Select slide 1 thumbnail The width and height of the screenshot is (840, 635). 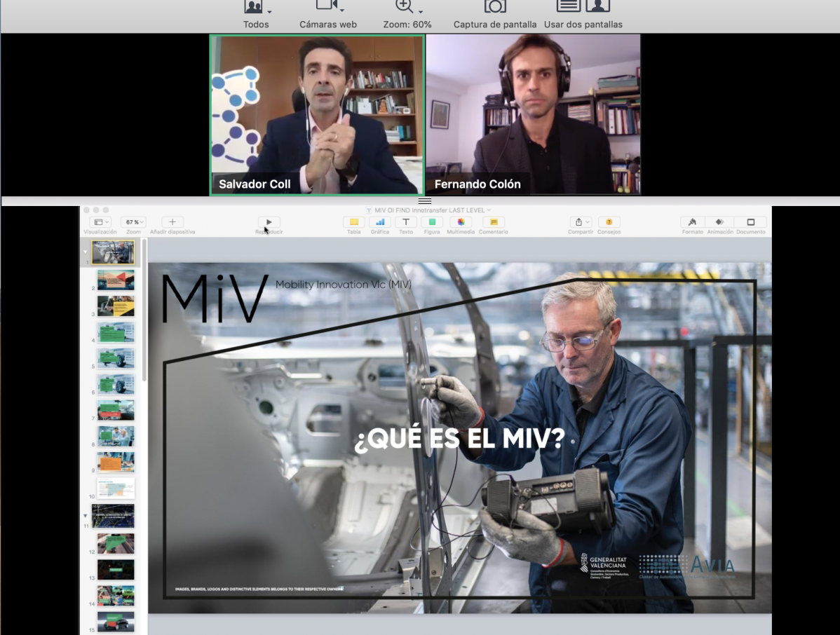tap(113, 252)
